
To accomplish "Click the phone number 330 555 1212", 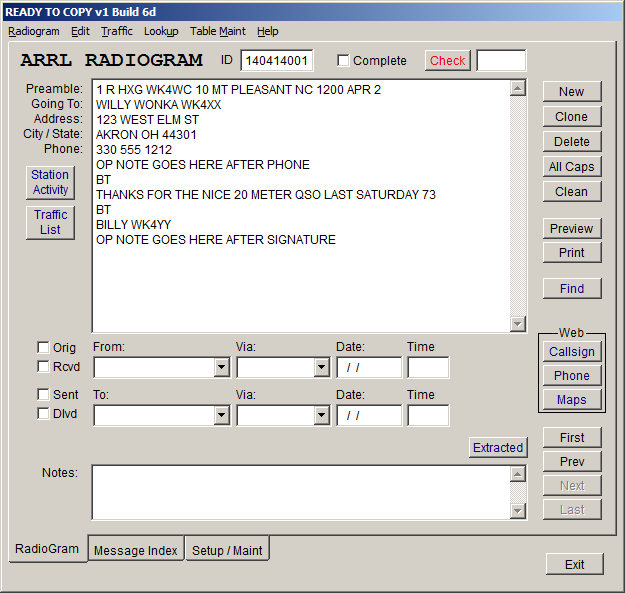I will (x=134, y=150).
